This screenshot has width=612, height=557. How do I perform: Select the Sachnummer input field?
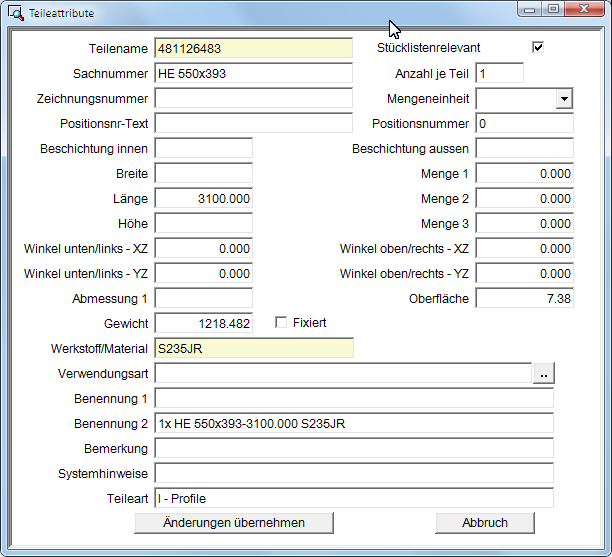point(253,73)
